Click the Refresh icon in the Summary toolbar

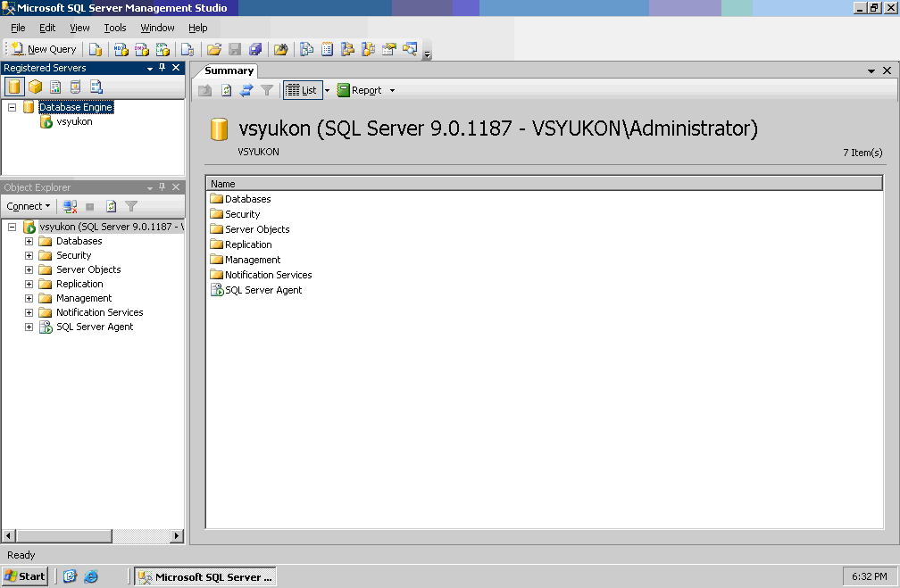click(224, 89)
